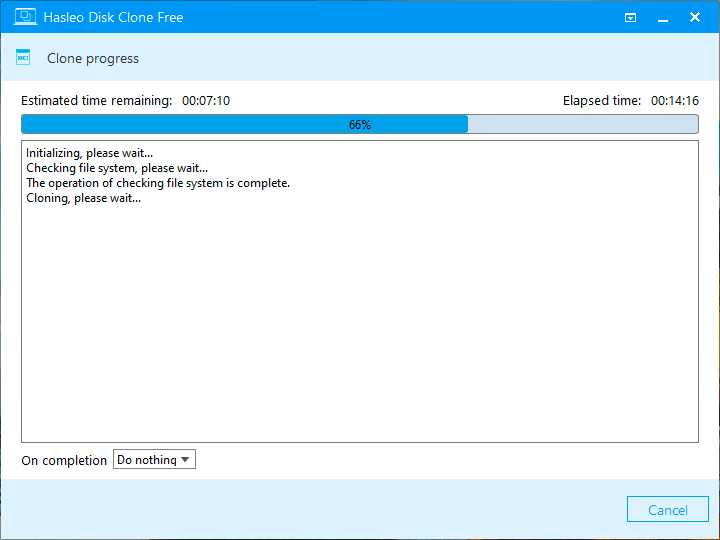Click the Hasleo Disk Clone app icon
This screenshot has width=720, height=540.
pos(25,17)
